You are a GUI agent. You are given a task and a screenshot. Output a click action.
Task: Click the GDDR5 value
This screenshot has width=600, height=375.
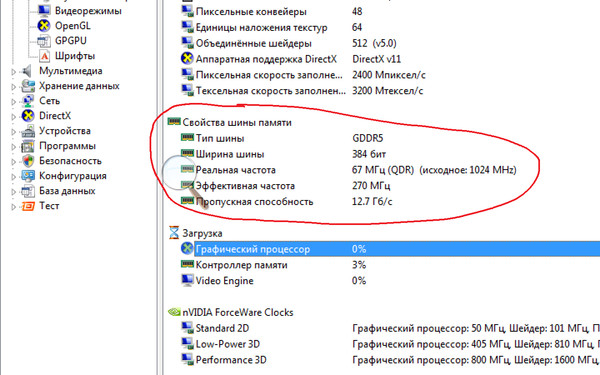point(367,138)
